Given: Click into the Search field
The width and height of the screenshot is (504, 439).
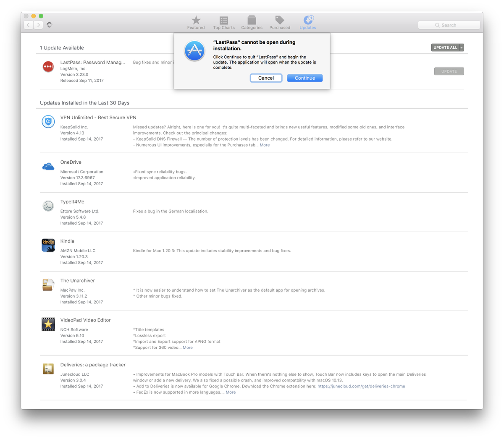Looking at the screenshot, I should [449, 25].
